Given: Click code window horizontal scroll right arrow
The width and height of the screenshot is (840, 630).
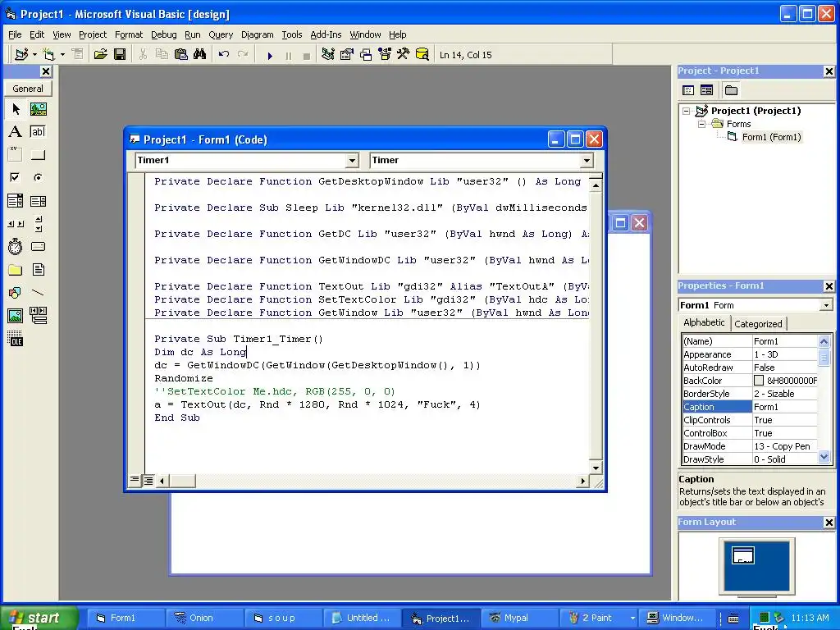Looking at the screenshot, I should [583, 481].
